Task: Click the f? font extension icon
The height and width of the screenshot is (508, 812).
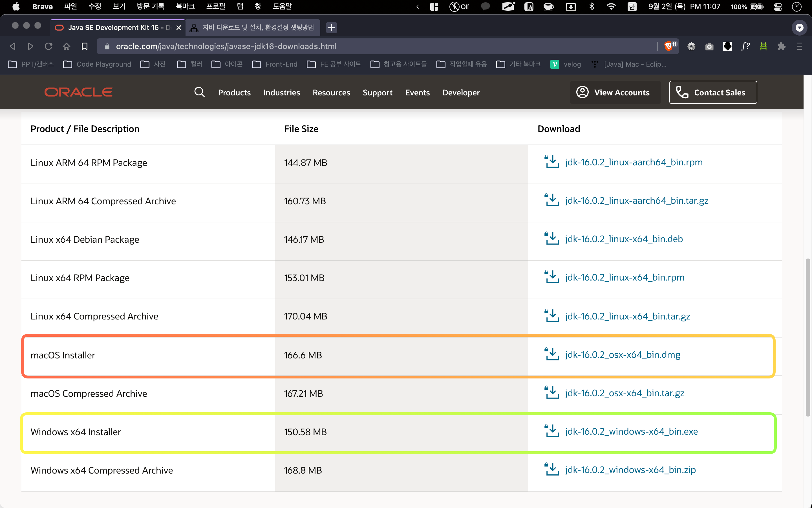Action: (x=745, y=46)
